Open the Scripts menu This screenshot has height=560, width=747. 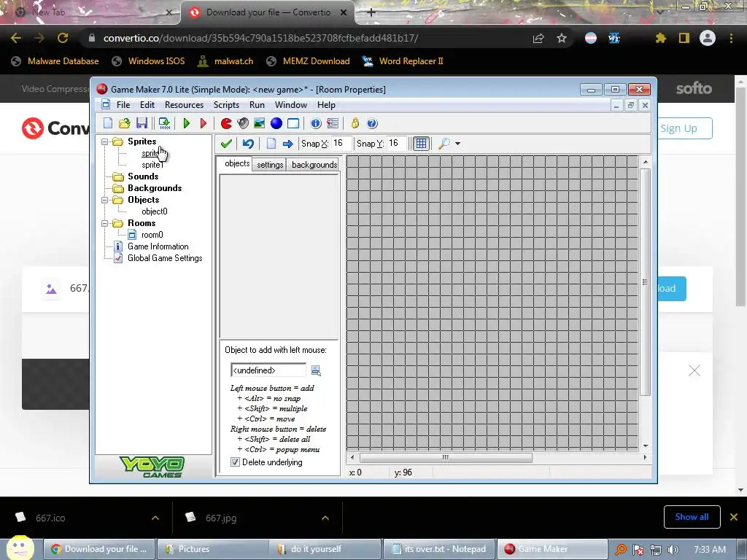(x=226, y=105)
